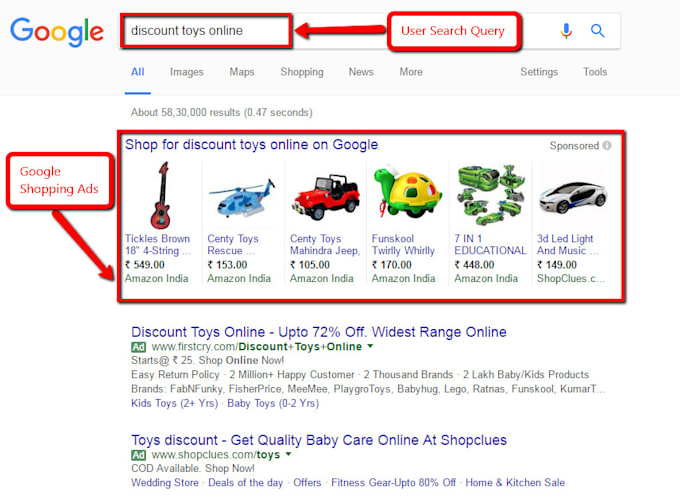Viewport: 680px width, 499px height.
Task: Open the Shopping tab
Action: [302, 72]
